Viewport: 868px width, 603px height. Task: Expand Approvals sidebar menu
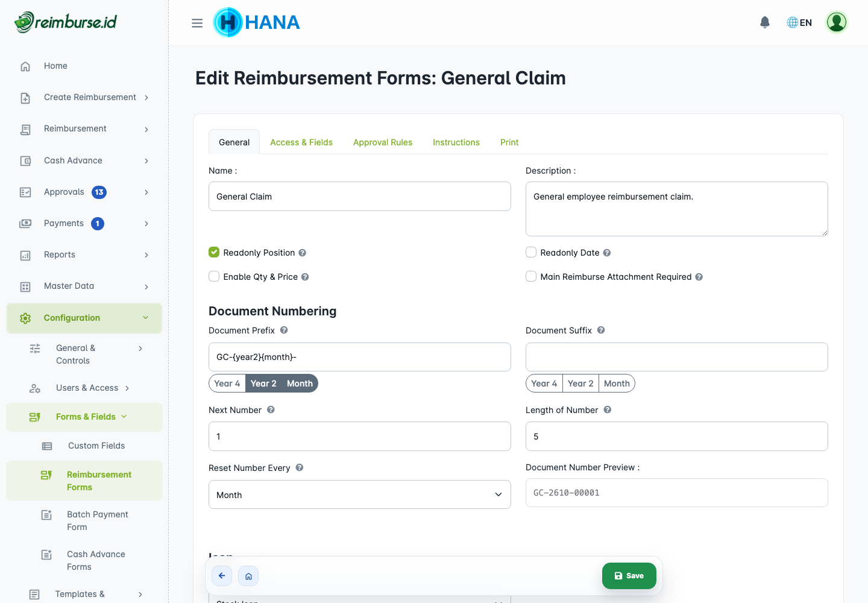point(84,192)
